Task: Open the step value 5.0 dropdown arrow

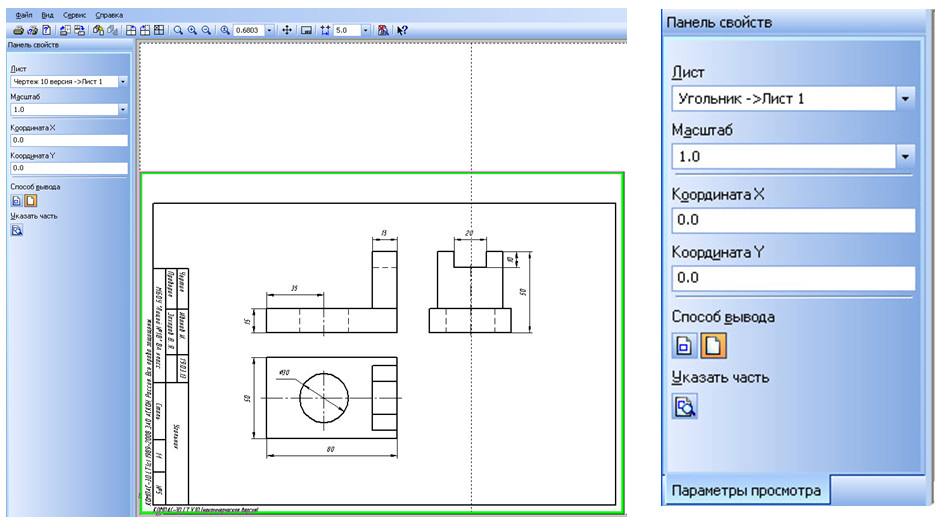Action: 365,30
